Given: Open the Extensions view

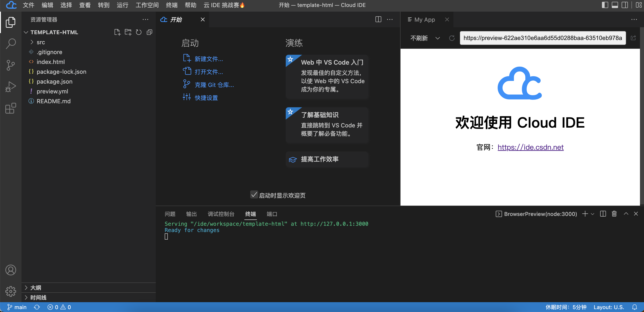Looking at the screenshot, I should [x=11, y=108].
